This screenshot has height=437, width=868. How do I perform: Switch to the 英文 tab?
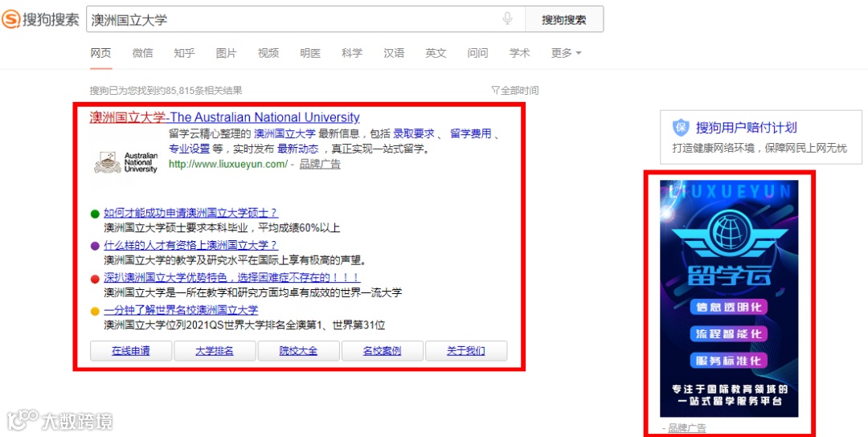click(436, 53)
